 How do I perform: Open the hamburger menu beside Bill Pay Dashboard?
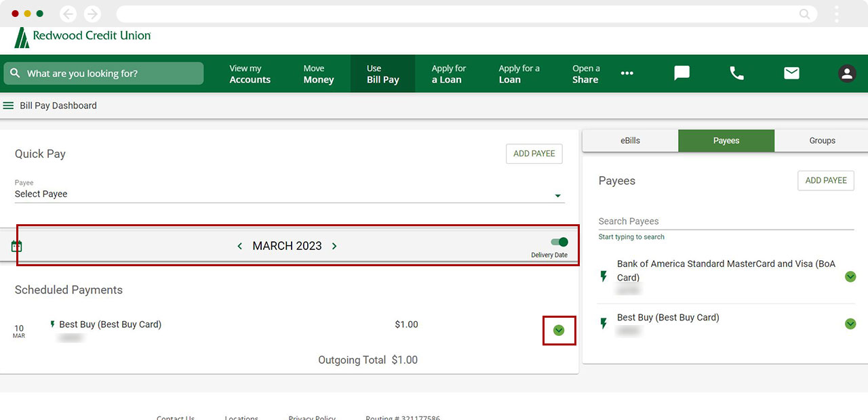tap(8, 106)
